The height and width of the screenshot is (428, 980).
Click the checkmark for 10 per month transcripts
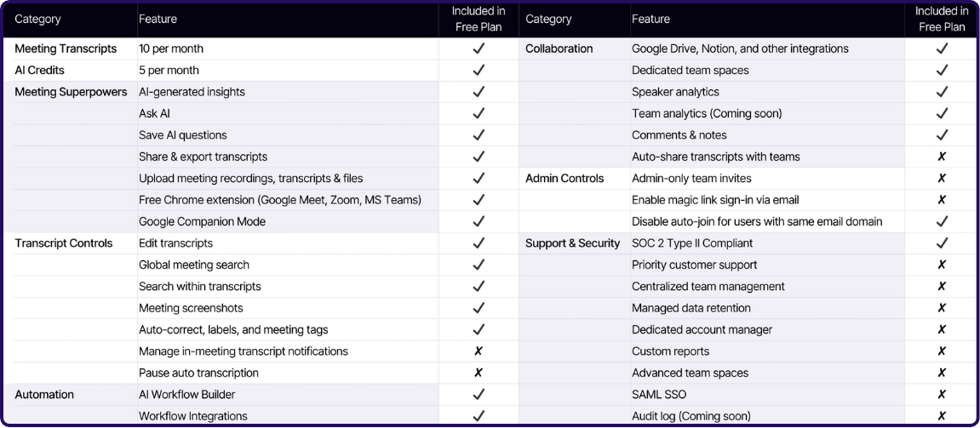[479, 49]
